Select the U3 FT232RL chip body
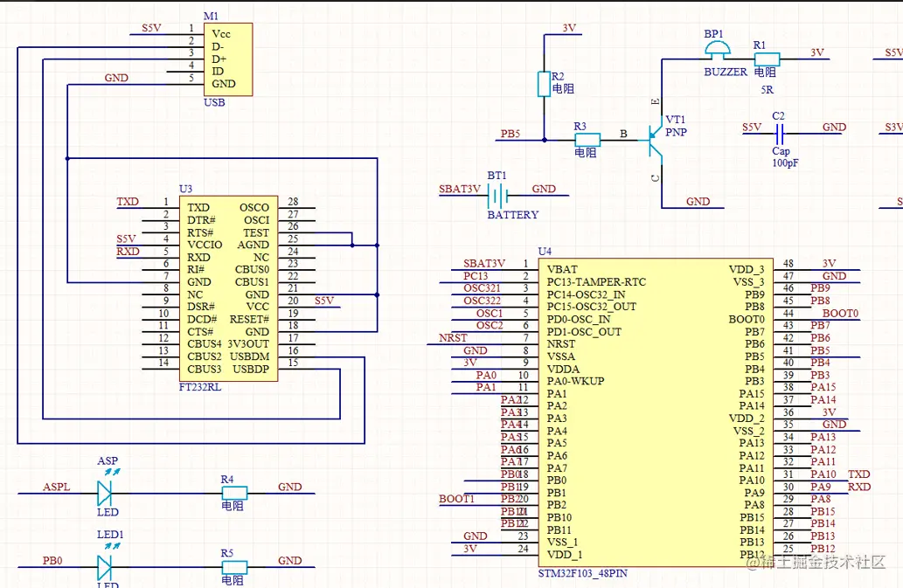This screenshot has height=588, width=903. (229, 288)
